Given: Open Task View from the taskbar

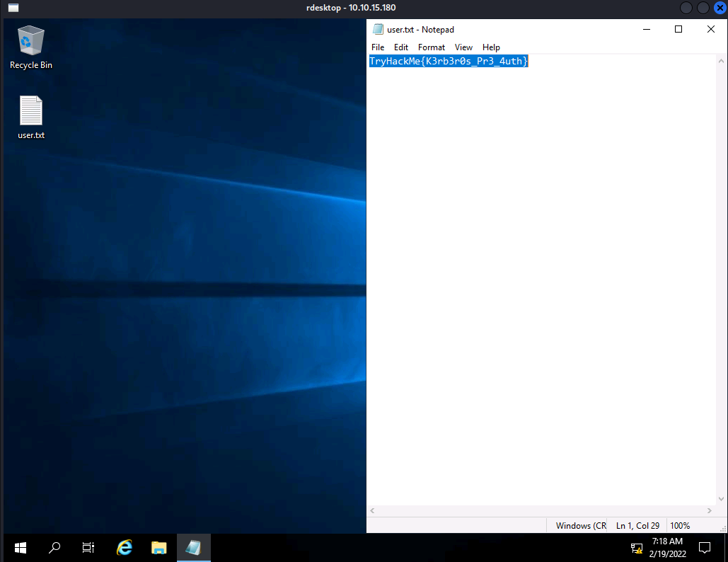Looking at the screenshot, I should tap(88, 548).
